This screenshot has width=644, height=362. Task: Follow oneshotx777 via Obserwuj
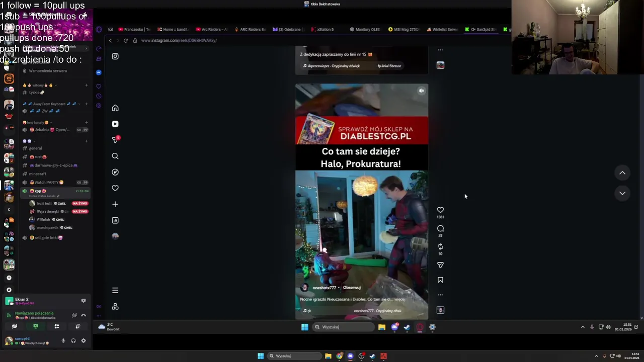click(x=352, y=288)
